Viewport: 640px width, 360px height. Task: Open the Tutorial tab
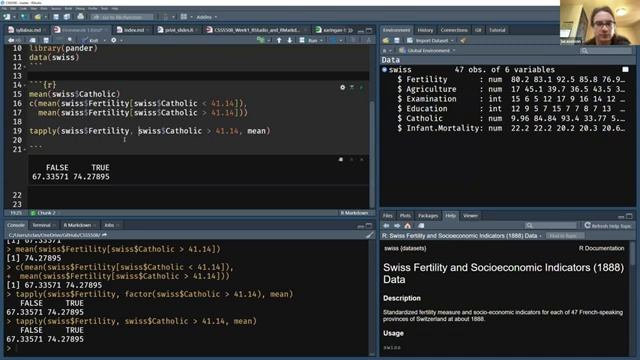(x=497, y=30)
